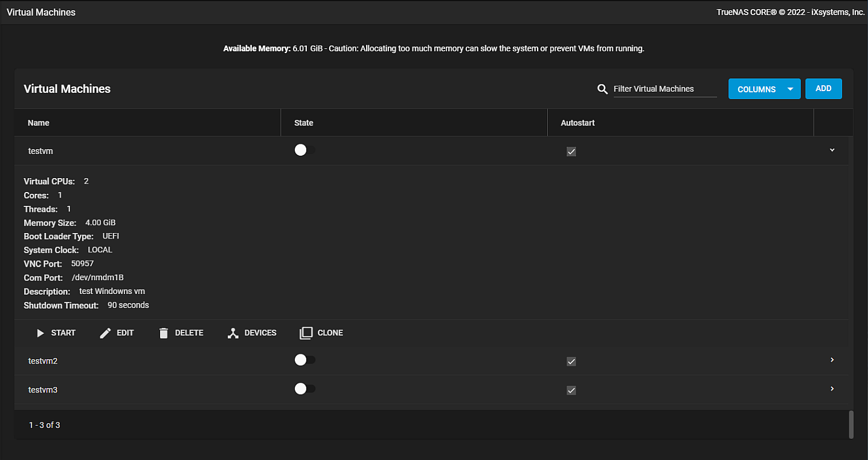Viewport: 868px width, 460px height.
Task: Click the Add button
Action: coord(823,89)
